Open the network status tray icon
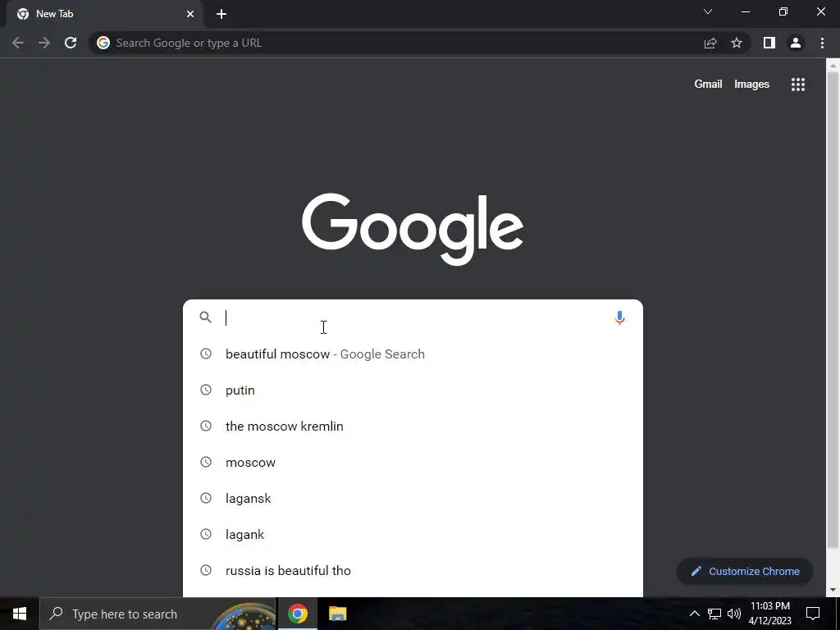The image size is (840, 630). (x=714, y=614)
